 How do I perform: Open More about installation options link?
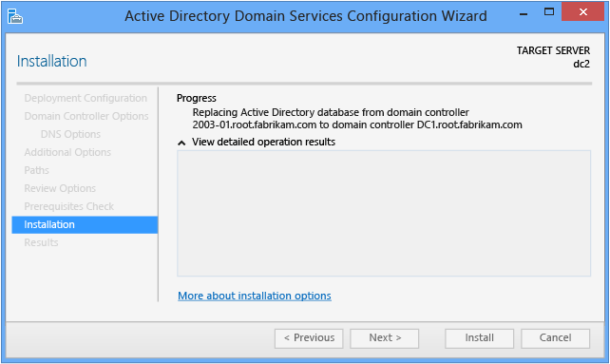point(255,296)
